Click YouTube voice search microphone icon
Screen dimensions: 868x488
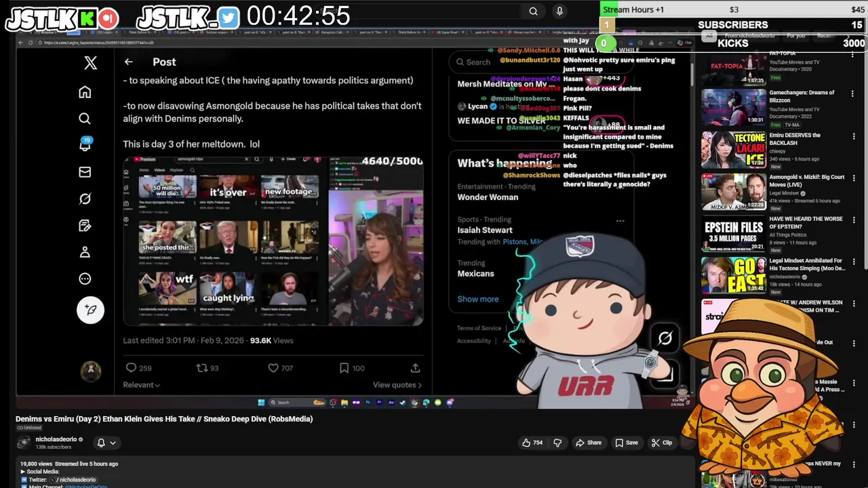[559, 11]
